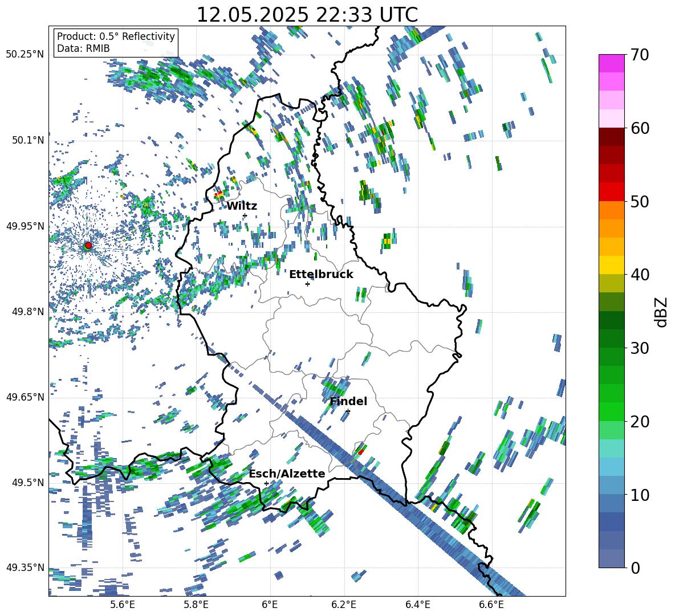675x616 pixels.
Task: Click the title text 12.05.2025 22:33 UTC
Action: (x=307, y=15)
